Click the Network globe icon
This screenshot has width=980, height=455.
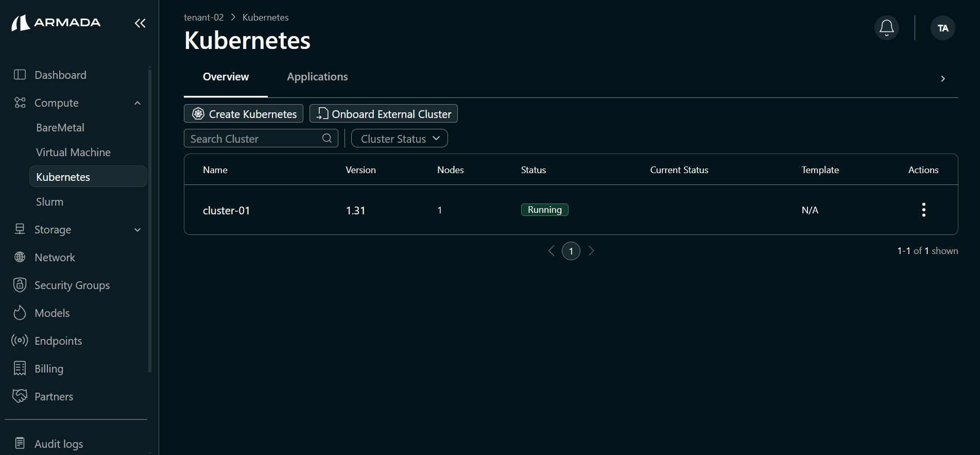click(20, 257)
